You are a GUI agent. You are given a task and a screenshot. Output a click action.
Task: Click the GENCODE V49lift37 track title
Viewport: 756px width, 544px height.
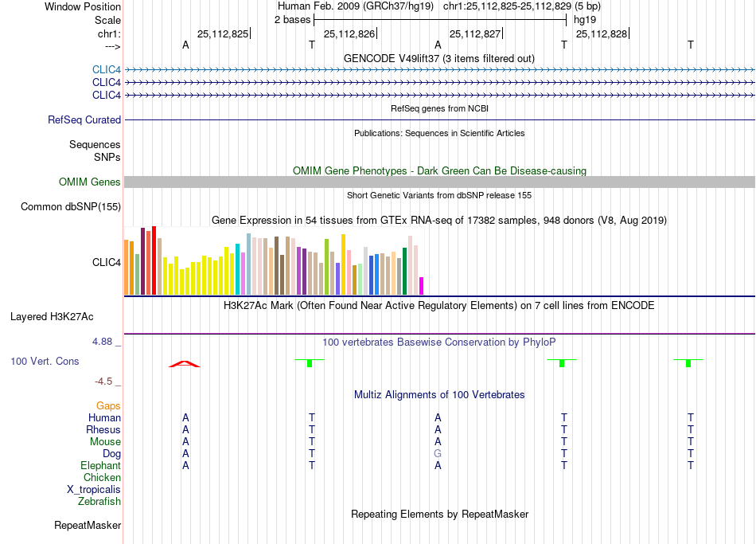[439, 58]
